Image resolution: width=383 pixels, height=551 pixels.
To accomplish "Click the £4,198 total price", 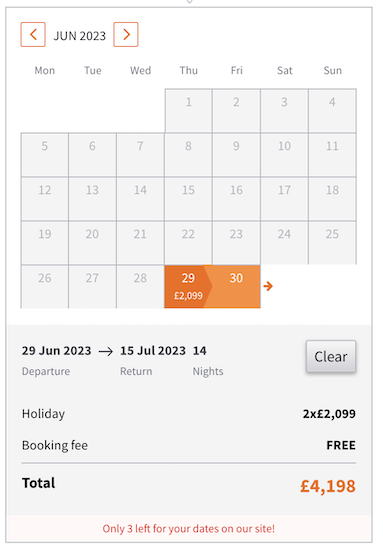I will click(328, 486).
